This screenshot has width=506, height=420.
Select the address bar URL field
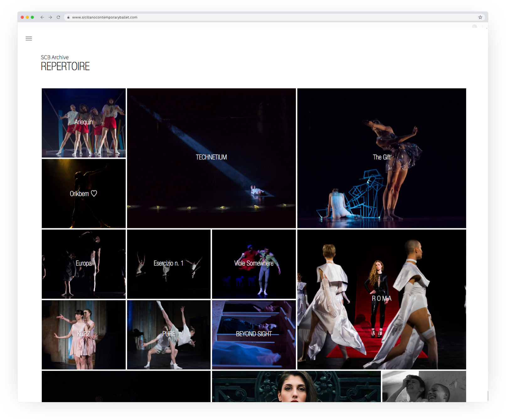coord(274,17)
